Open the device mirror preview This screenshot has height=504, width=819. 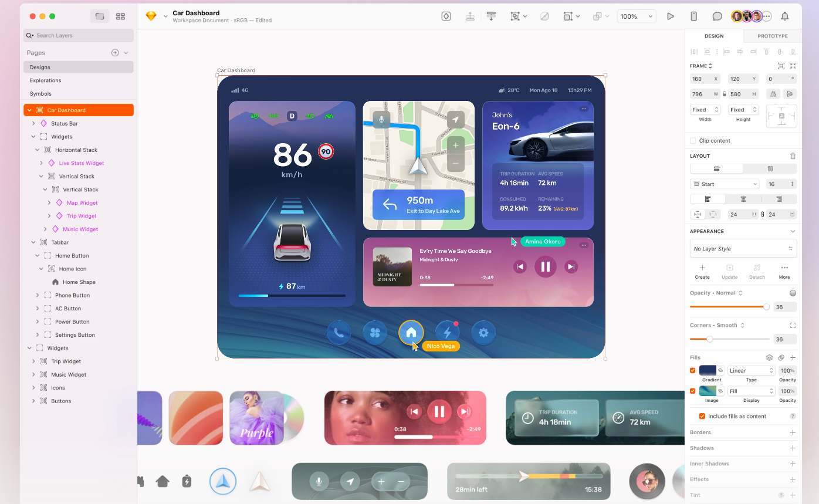[693, 16]
